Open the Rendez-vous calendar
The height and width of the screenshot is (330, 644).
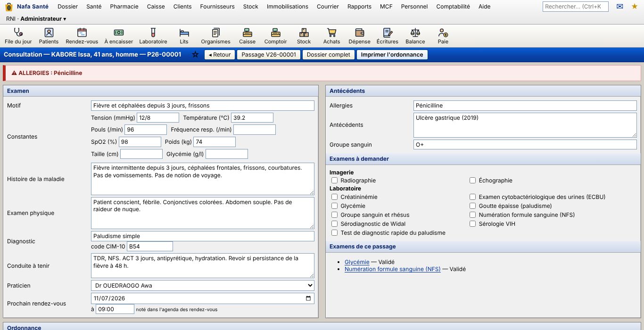coord(82,36)
